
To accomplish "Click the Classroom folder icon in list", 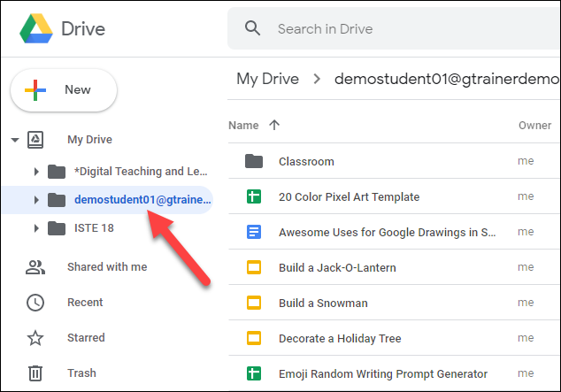I will tap(254, 161).
